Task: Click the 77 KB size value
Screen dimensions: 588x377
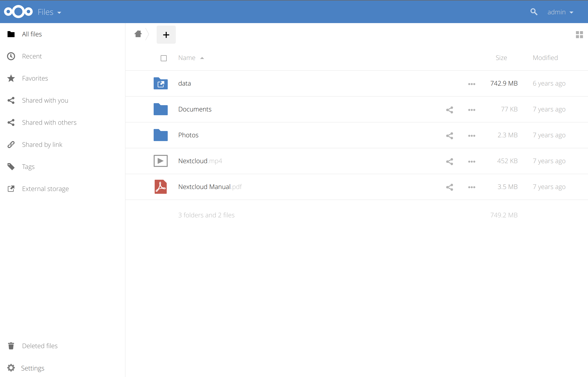Action: [x=509, y=109]
